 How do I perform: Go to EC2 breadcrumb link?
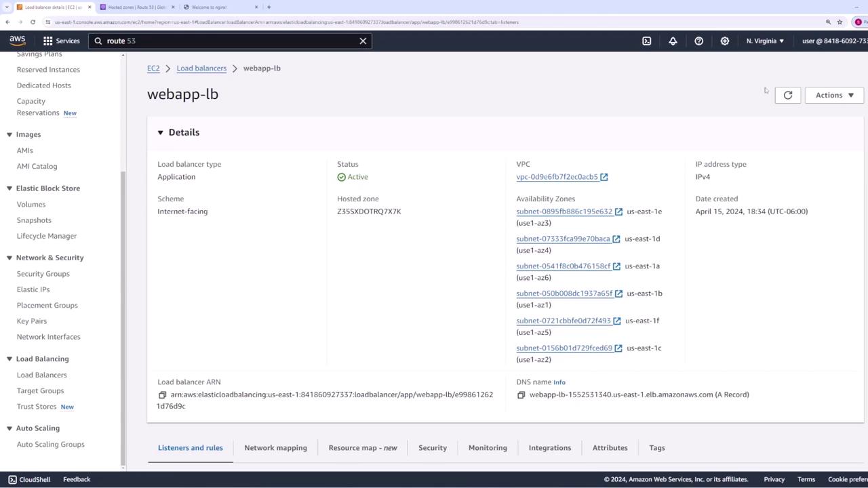[153, 68]
